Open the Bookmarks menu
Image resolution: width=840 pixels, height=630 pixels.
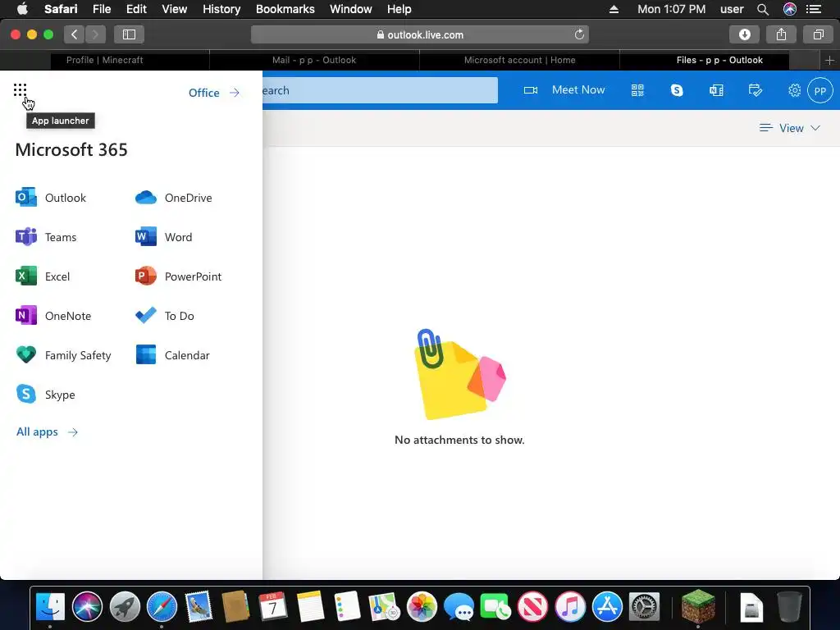click(285, 9)
